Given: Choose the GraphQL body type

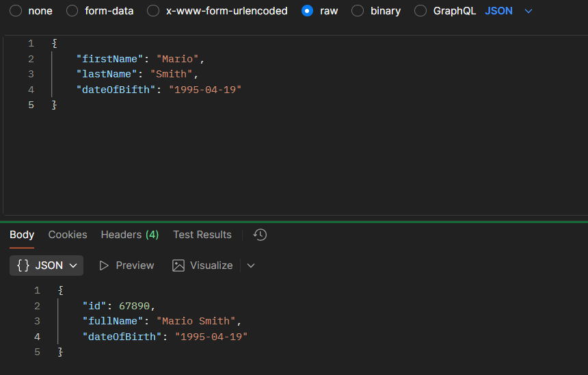Looking at the screenshot, I should coord(420,11).
